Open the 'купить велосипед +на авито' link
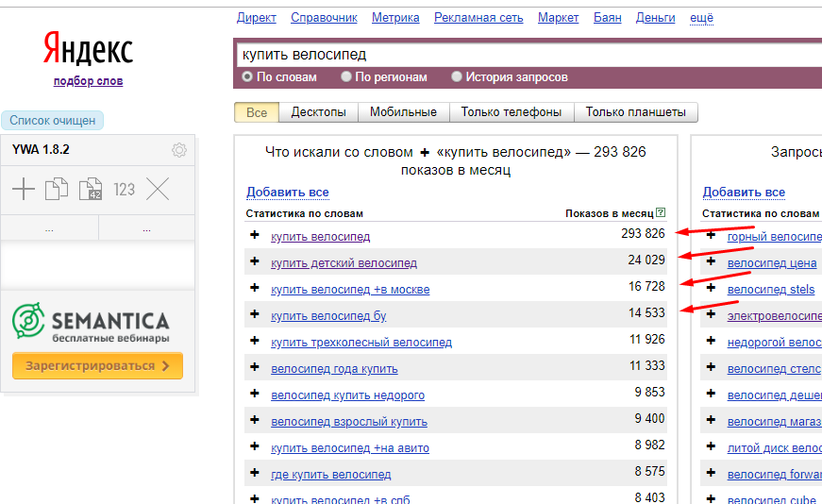The image size is (822, 504). [x=350, y=448]
